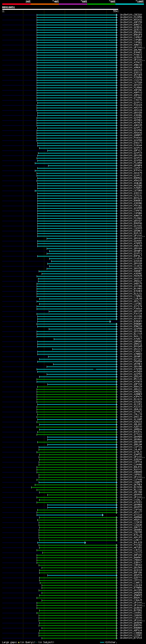146x644 pixels.
Task: Click the green ~80% identity legend segment
Action: (x=101, y=4)
